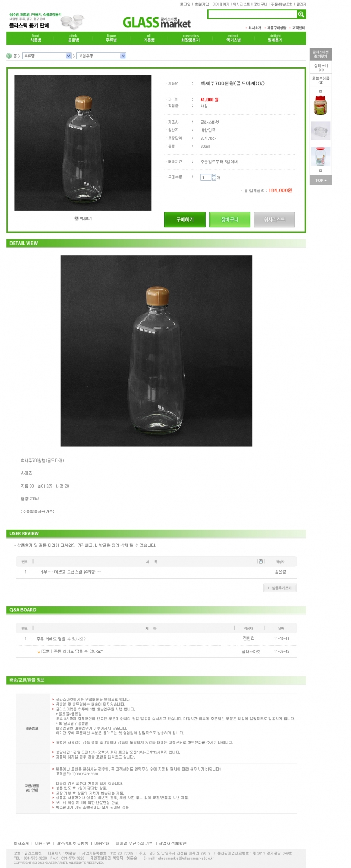Click the home icon in breadcrumb
The image size is (351, 868).
[9, 56]
